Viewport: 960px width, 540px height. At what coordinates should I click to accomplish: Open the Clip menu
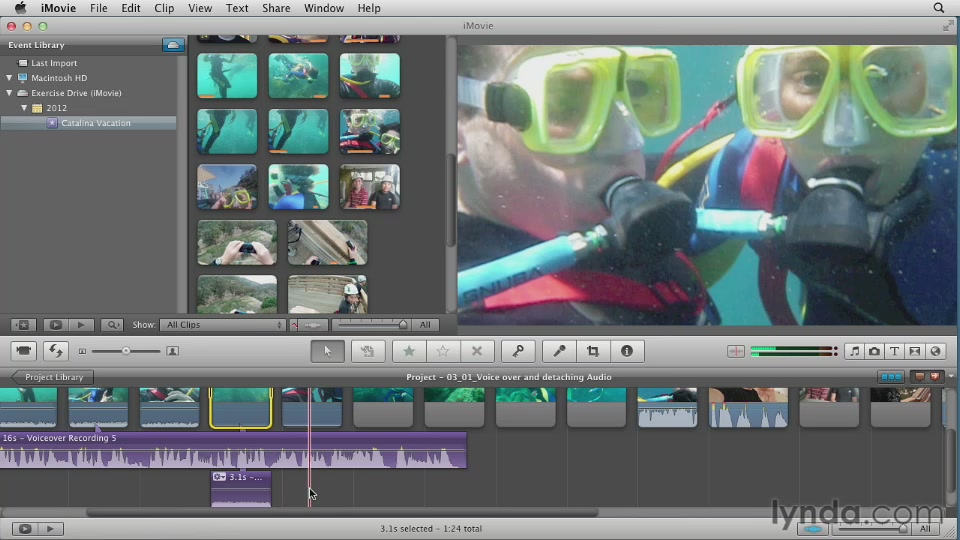pyautogui.click(x=163, y=8)
